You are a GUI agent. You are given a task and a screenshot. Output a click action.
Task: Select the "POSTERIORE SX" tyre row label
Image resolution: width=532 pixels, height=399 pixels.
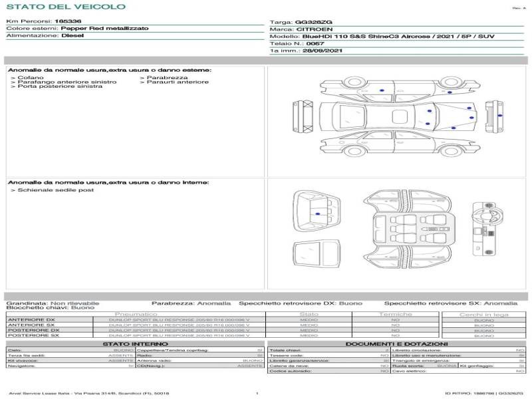[33, 335]
